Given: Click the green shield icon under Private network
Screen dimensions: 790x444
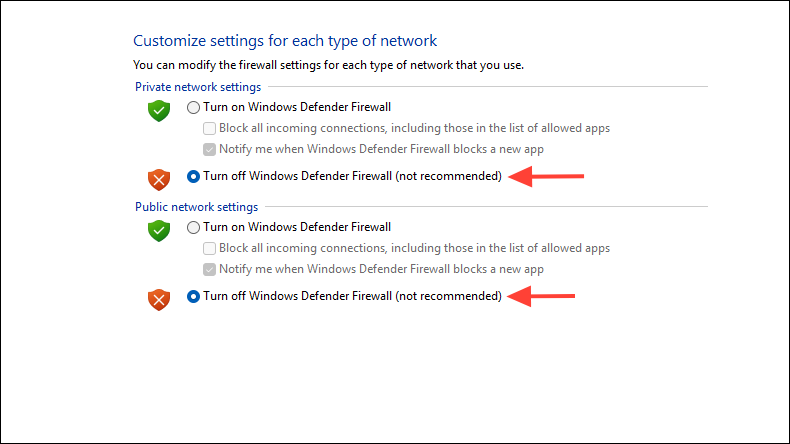Looking at the screenshot, I should click(159, 110).
